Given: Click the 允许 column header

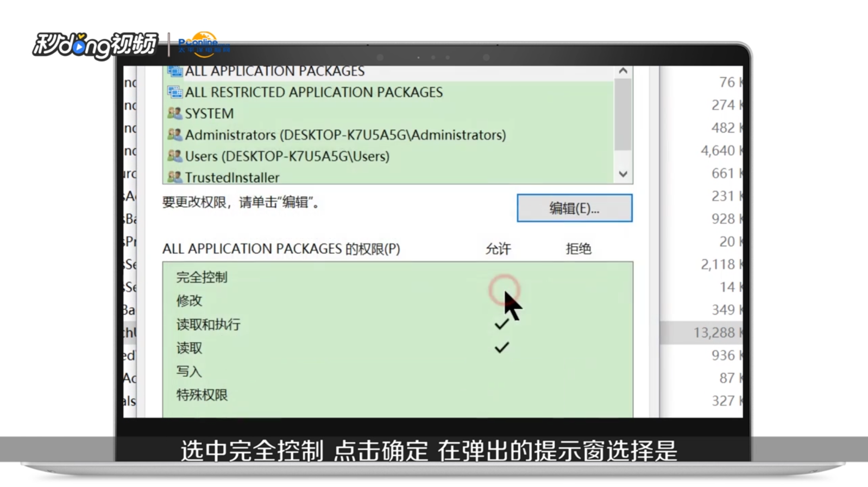Looking at the screenshot, I should pos(498,249).
